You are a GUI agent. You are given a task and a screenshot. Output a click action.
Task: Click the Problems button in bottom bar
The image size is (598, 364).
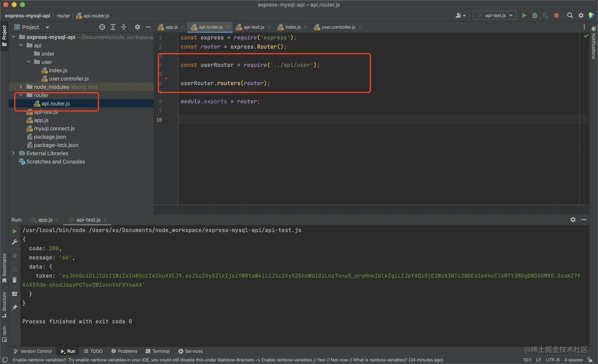click(124, 351)
